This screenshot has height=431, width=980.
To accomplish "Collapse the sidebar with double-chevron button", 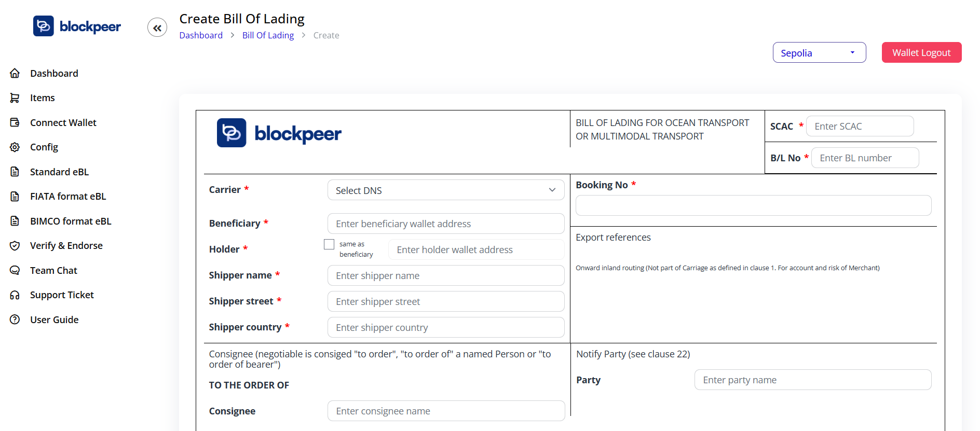I will pos(157,27).
